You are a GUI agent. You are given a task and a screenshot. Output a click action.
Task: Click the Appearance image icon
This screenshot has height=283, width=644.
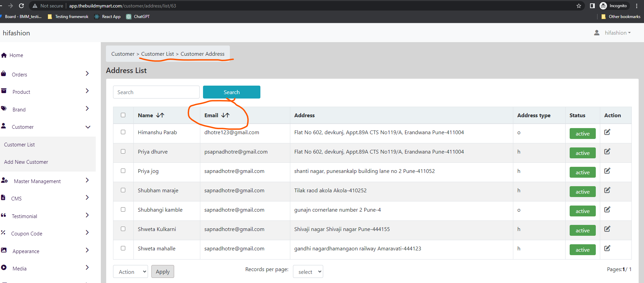coord(4,250)
